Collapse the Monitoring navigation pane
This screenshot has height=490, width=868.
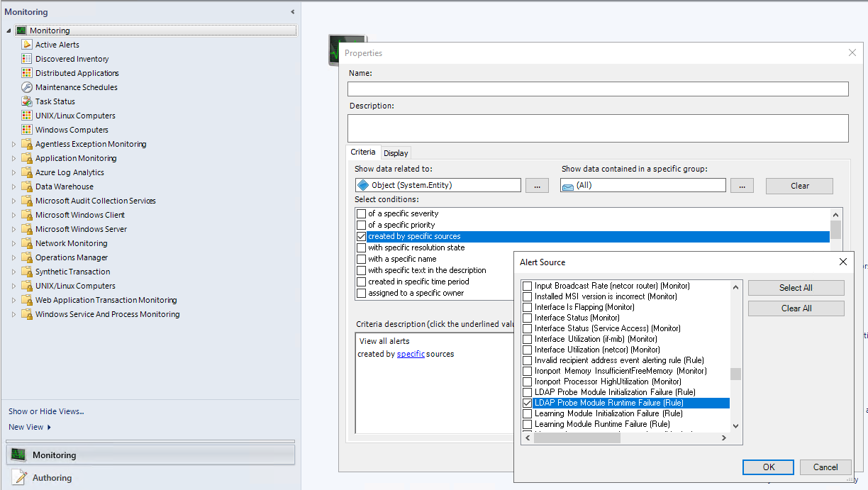(x=291, y=11)
